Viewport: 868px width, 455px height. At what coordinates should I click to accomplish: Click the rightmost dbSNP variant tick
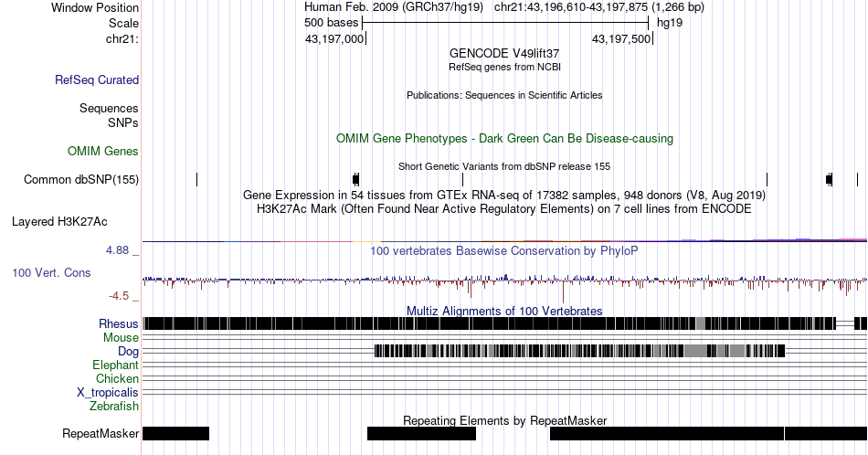(x=857, y=179)
